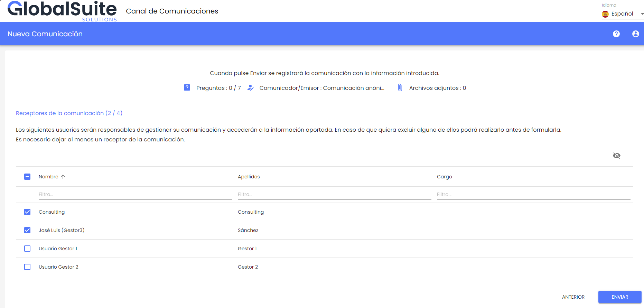Click the Archivos adjuntos paperclip icon

pos(400,88)
